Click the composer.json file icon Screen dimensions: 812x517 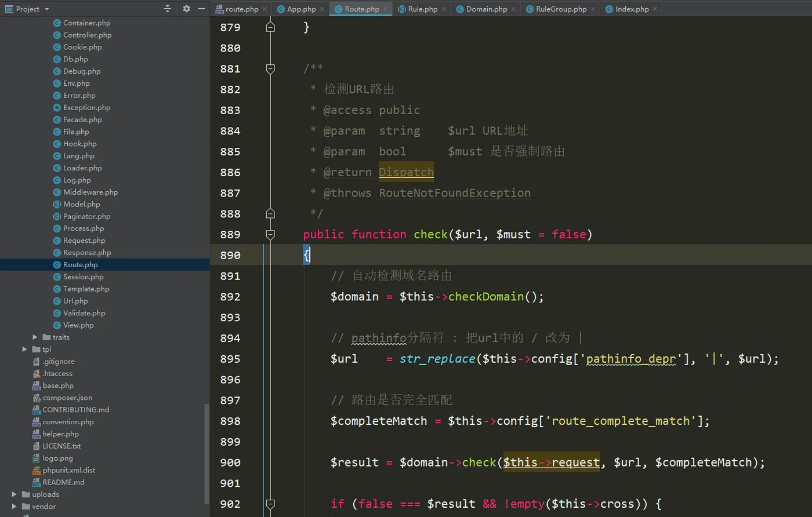coord(37,398)
